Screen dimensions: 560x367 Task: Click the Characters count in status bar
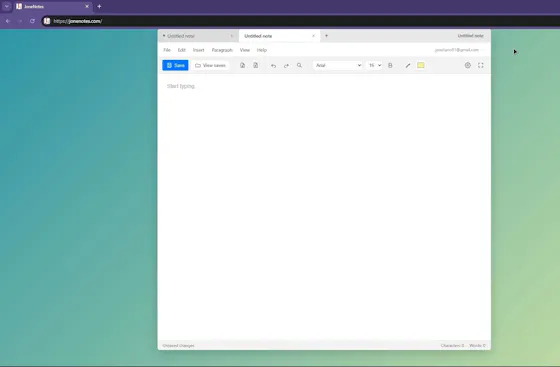pyautogui.click(x=452, y=346)
